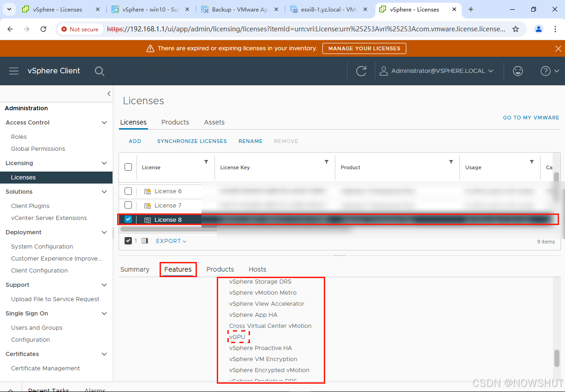565x392 pixels.
Task: Filter the License Key column
Action: (x=327, y=162)
